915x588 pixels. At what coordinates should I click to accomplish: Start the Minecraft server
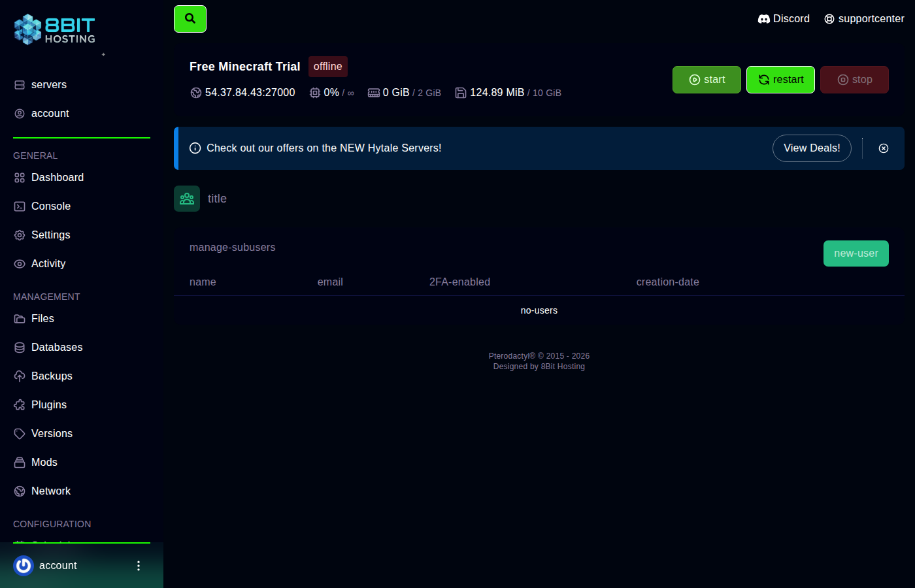tap(707, 80)
